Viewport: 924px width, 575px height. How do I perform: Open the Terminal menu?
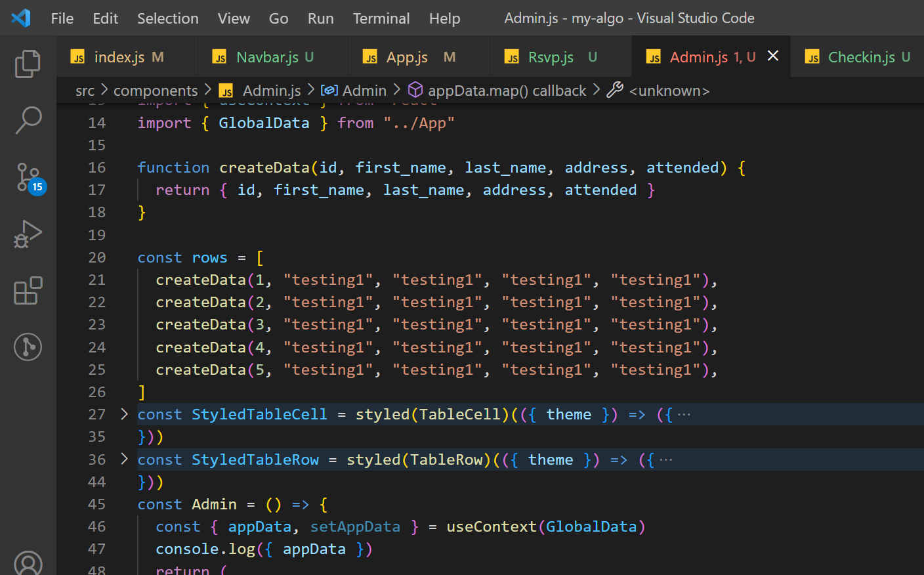[x=381, y=18]
